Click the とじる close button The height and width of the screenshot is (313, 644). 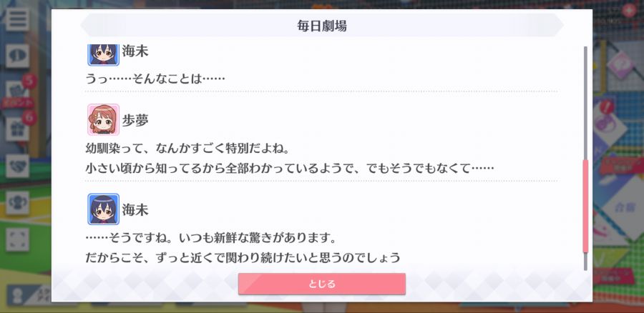[x=321, y=284]
